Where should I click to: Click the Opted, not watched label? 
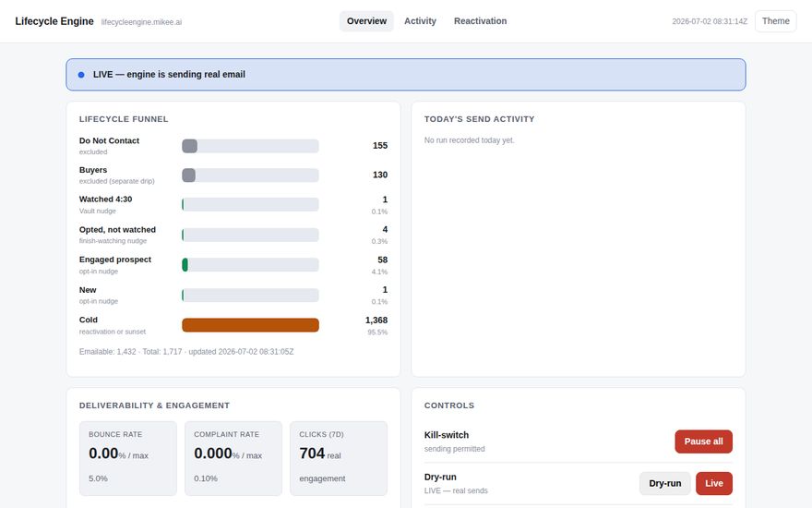click(x=117, y=230)
